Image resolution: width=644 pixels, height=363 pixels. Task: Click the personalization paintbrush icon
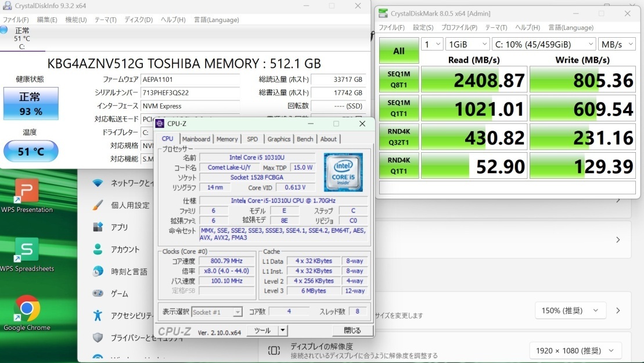[x=98, y=205]
